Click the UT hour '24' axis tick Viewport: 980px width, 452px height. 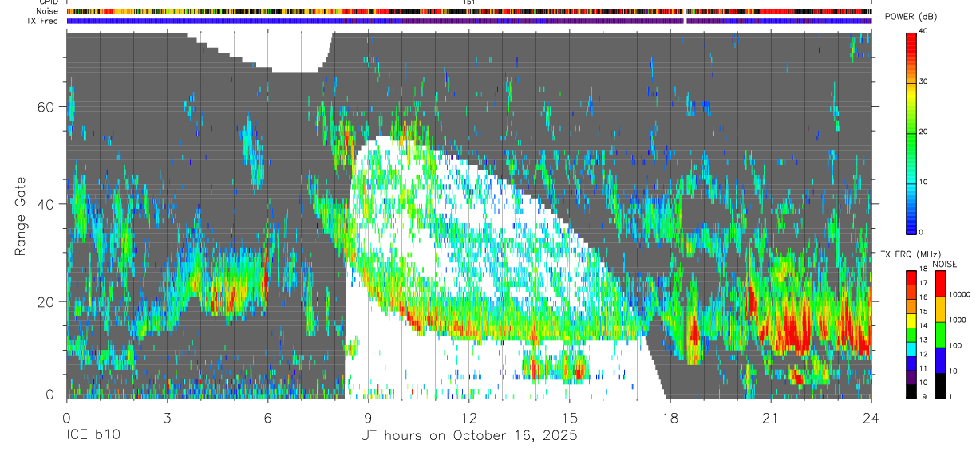(x=871, y=418)
